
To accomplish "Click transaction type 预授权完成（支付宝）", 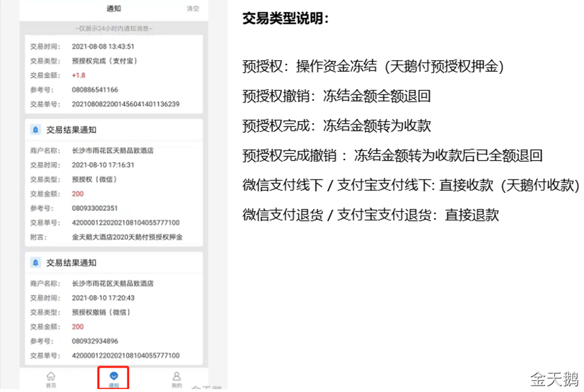I will (x=105, y=61).
